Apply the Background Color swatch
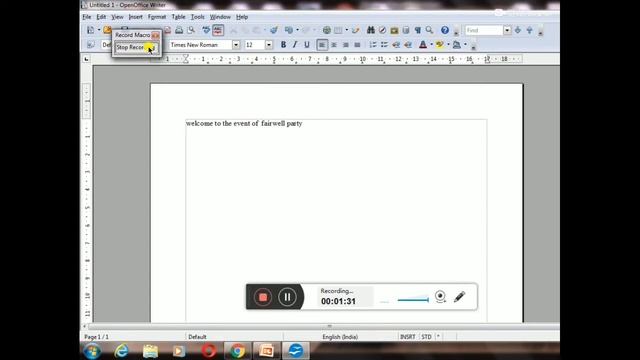This screenshot has height=360, width=640. (457, 44)
